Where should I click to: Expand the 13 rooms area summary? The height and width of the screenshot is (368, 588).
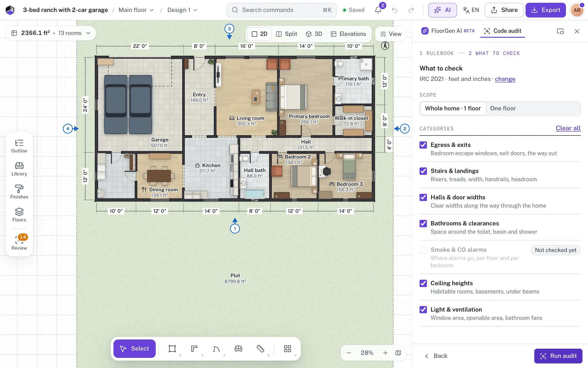coord(51,33)
